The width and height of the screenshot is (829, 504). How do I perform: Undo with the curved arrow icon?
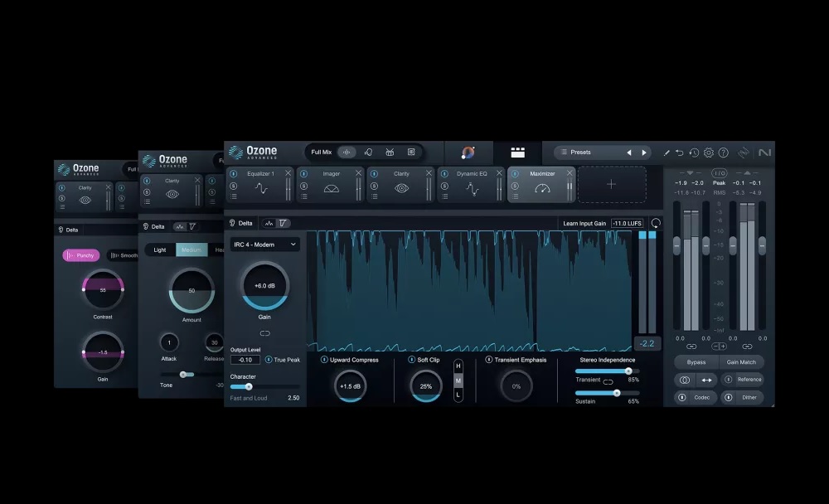[680, 153]
